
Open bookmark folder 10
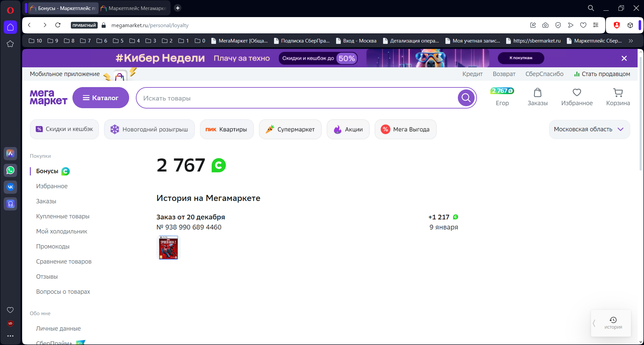[35, 41]
